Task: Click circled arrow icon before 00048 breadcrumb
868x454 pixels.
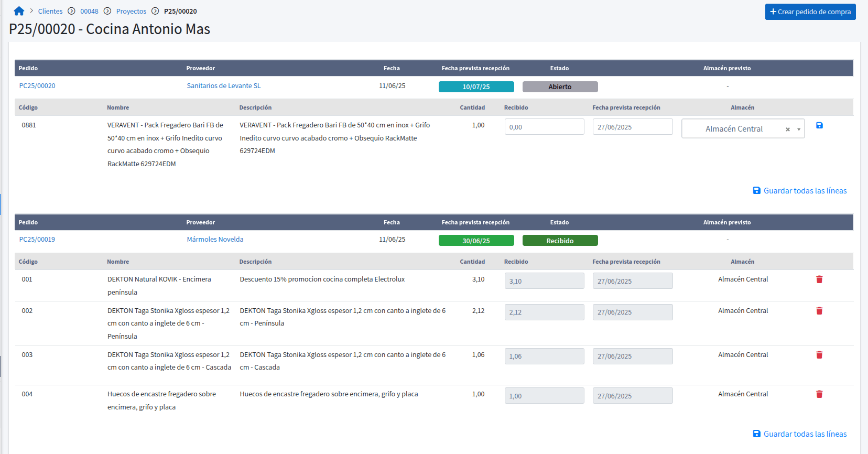Action: 71,11
